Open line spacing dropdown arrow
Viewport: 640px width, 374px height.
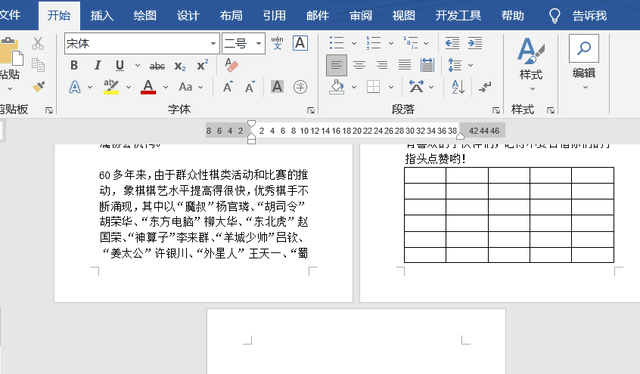(470, 65)
